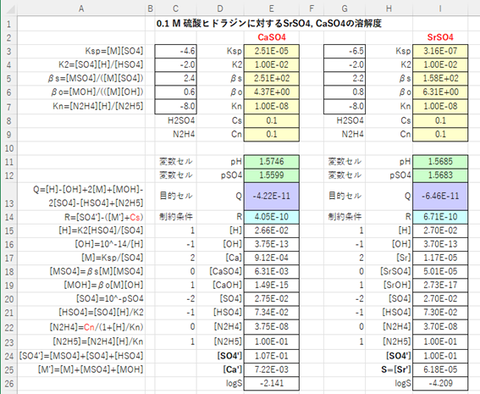Click the S=[Sr'] value 6.18E-05
Screen dimensions: 480x394
click(440, 370)
